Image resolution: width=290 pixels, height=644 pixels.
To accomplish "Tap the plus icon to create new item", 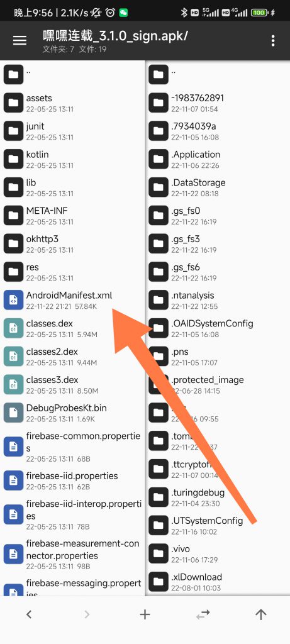I will [x=145, y=614].
